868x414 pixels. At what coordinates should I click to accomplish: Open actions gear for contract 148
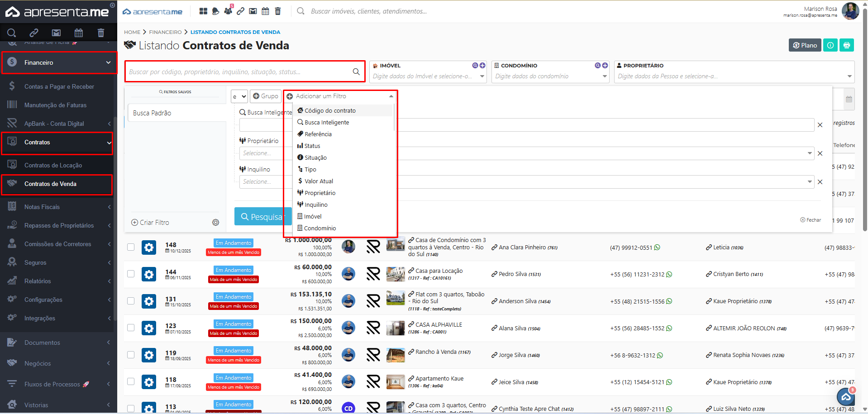[149, 247]
